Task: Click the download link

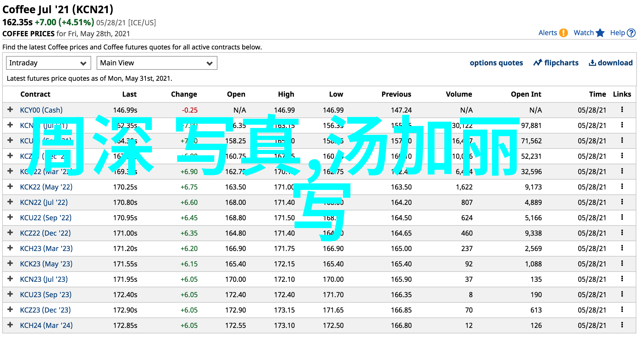Action: [x=611, y=63]
